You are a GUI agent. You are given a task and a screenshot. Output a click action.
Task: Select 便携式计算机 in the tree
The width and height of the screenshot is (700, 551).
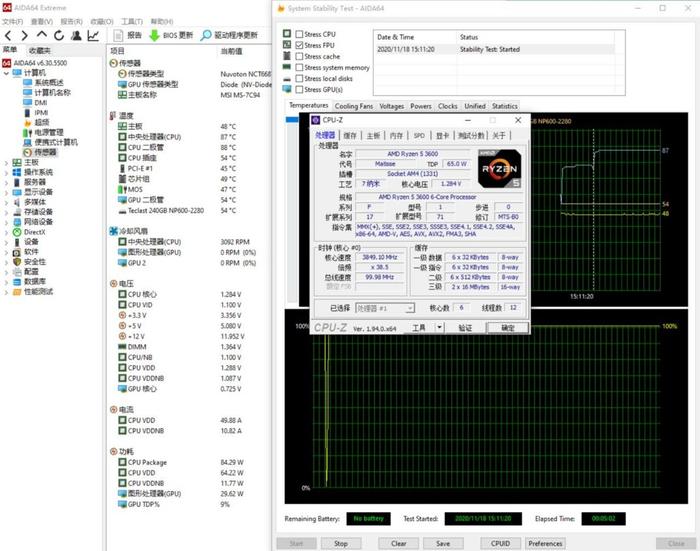56,142
